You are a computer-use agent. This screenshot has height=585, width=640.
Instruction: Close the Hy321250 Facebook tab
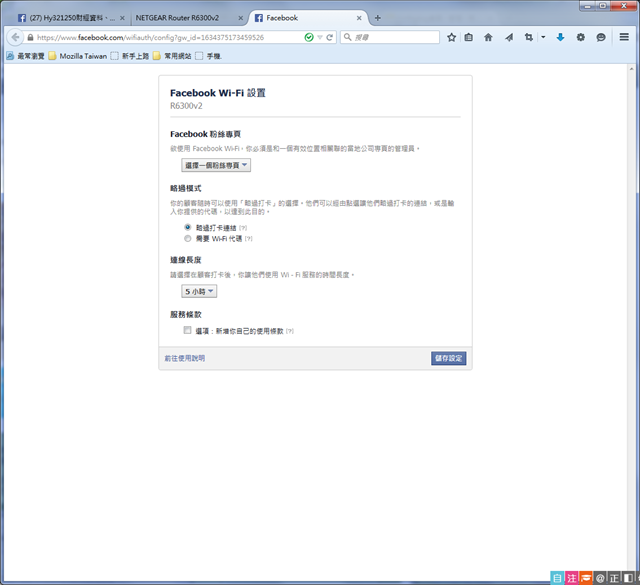[122, 18]
